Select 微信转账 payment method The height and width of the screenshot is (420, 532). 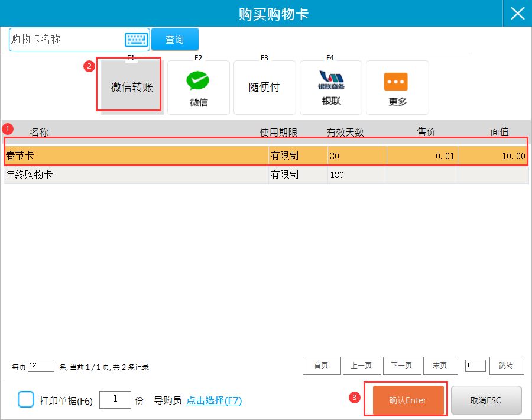point(131,87)
